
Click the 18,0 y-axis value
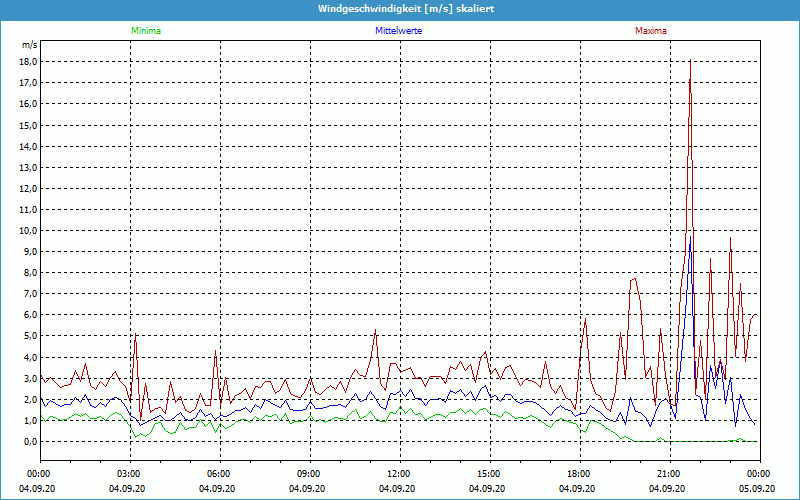pos(29,61)
